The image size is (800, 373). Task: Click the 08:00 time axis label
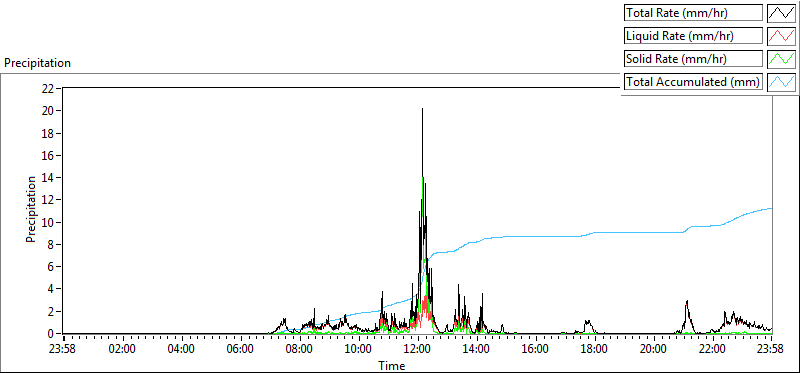(x=300, y=350)
